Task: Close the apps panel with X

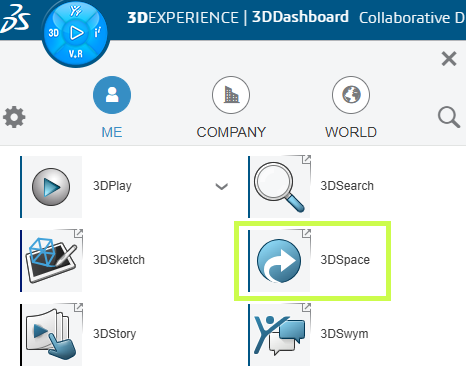Action: (449, 59)
